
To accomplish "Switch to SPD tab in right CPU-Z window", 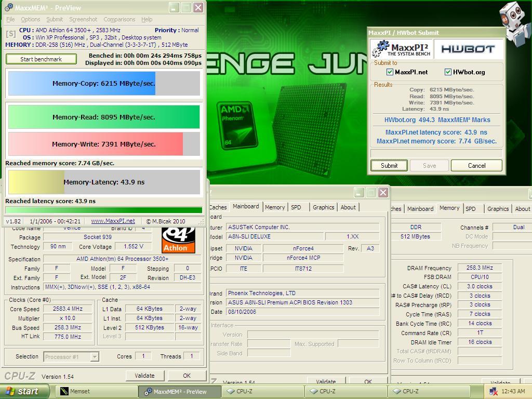I will point(471,209).
